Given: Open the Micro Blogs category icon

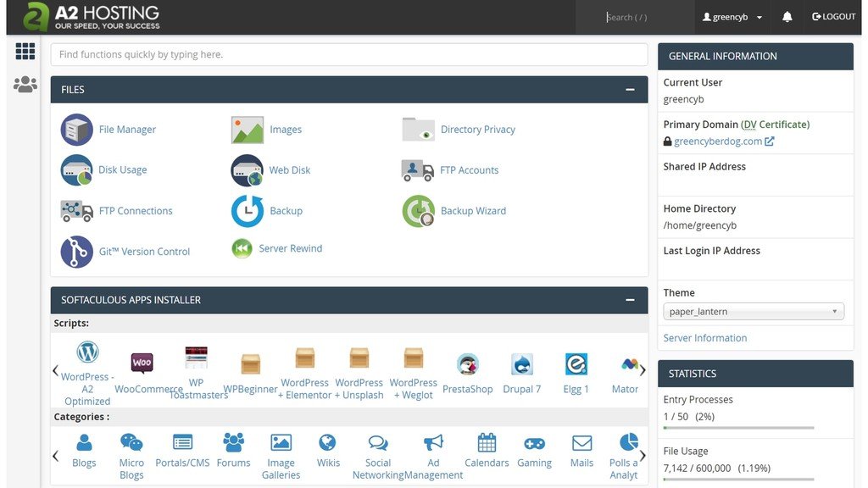Looking at the screenshot, I should point(131,442).
